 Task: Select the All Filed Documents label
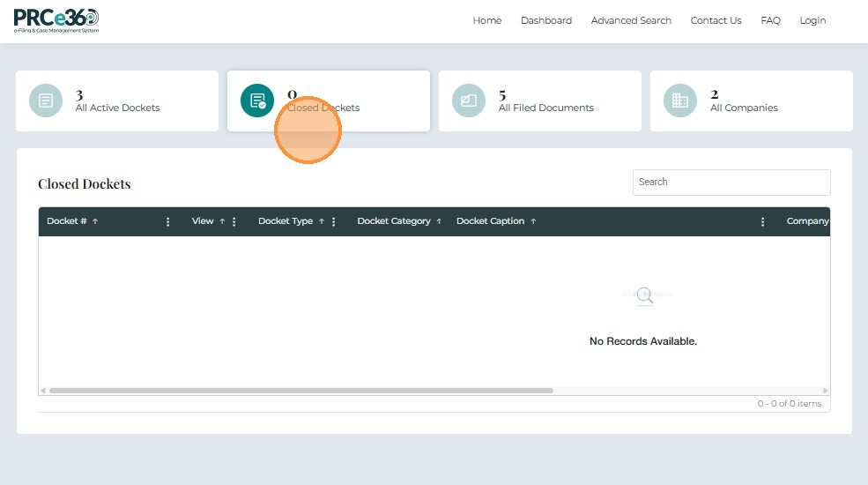(x=546, y=108)
